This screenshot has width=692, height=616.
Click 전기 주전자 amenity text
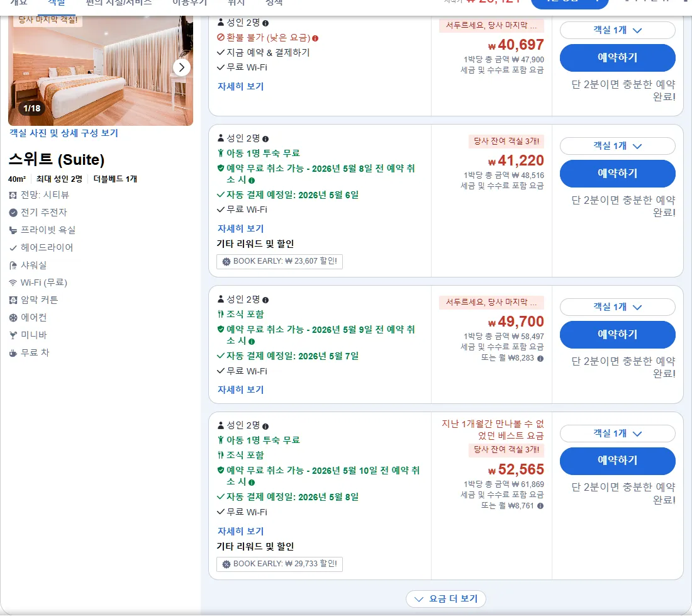43,213
